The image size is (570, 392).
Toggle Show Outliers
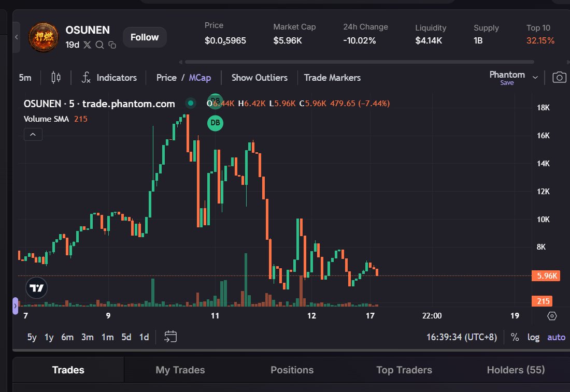260,78
